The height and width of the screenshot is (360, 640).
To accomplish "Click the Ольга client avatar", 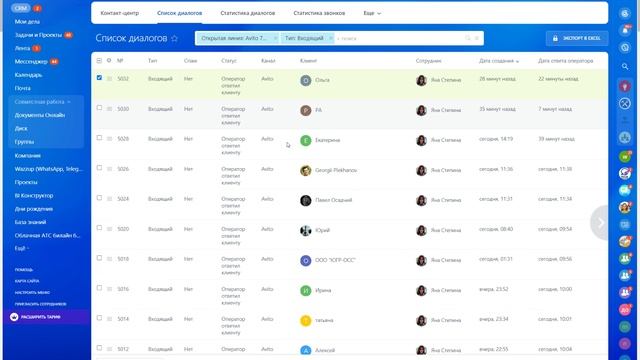I will click(x=306, y=80).
